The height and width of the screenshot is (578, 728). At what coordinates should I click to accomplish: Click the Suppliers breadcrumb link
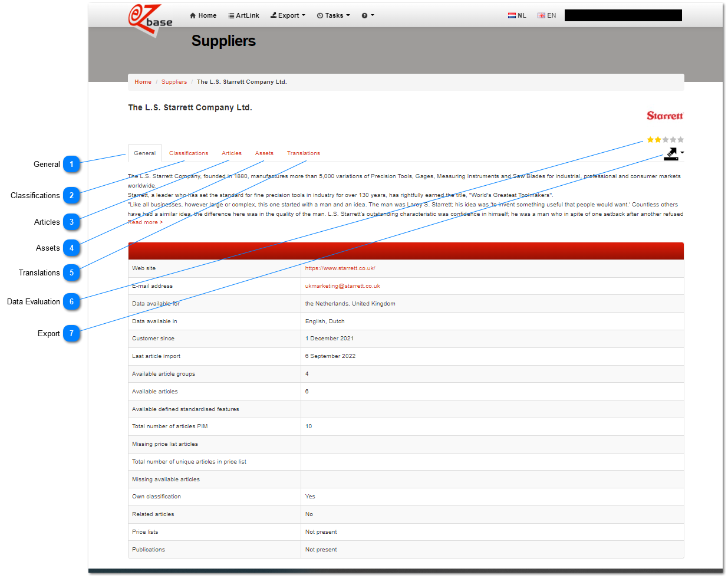click(x=174, y=82)
